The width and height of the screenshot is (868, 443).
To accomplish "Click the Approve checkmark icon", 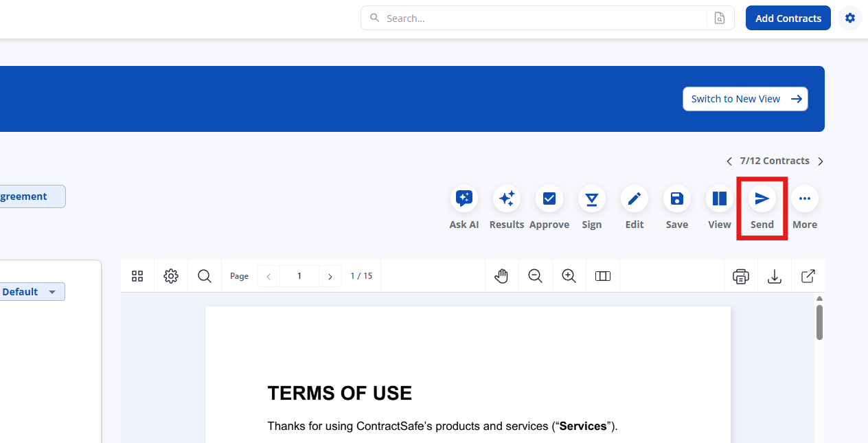I will 549,198.
